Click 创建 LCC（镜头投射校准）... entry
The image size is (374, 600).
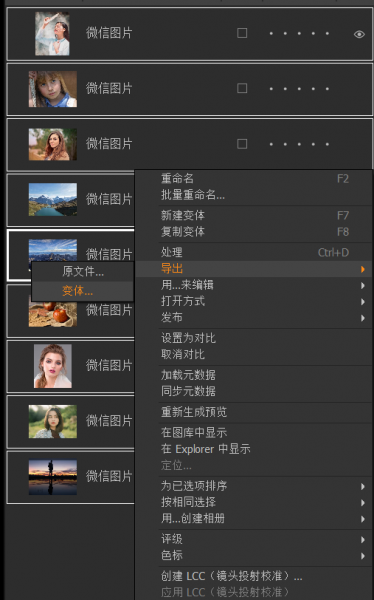[232, 576]
